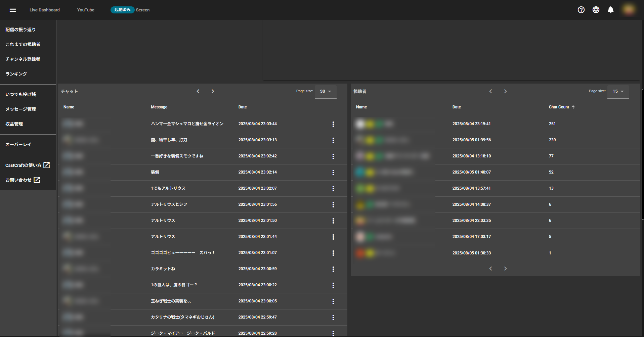This screenshot has height=337, width=644.
Task: Sort chat table by Message column
Action: [x=159, y=107]
